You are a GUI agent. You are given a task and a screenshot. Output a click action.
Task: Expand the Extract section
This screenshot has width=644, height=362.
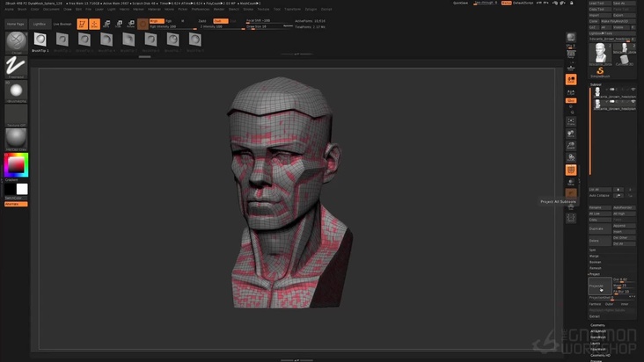click(595, 316)
